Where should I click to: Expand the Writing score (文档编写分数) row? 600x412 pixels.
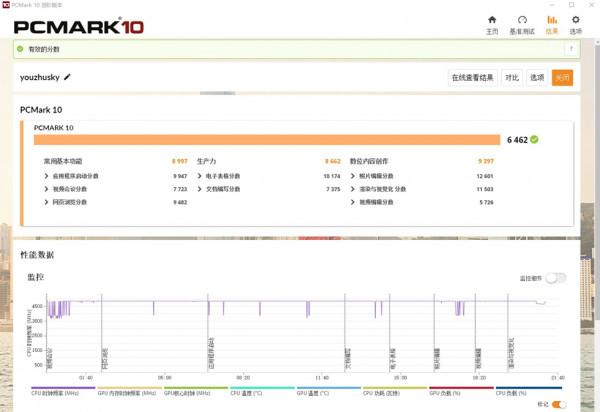[199, 189]
